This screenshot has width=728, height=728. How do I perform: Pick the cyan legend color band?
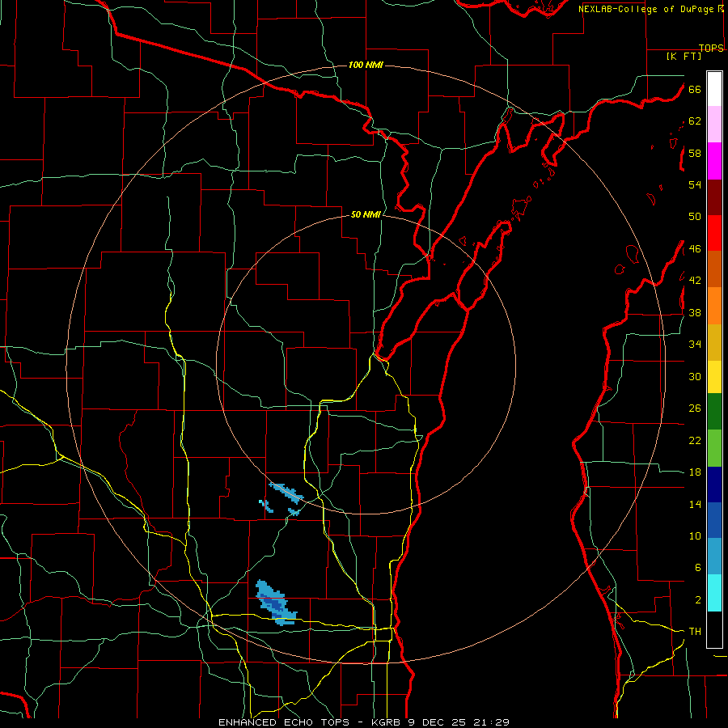tap(714, 593)
